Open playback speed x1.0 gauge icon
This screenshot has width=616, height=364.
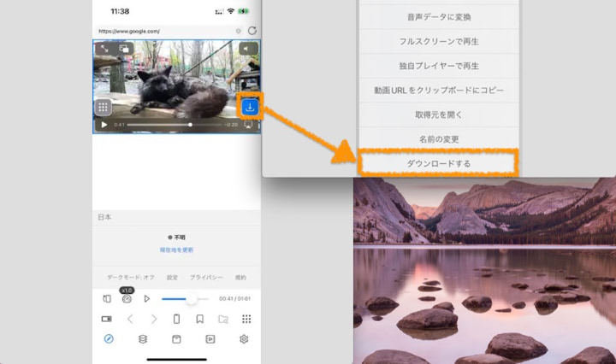click(x=127, y=299)
